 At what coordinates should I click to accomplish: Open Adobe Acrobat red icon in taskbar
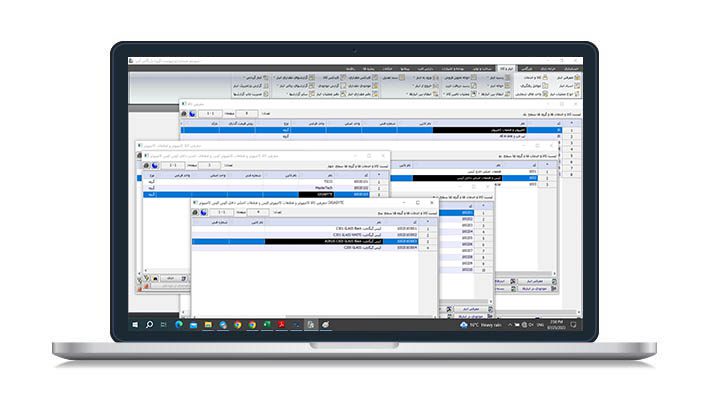coord(283,325)
